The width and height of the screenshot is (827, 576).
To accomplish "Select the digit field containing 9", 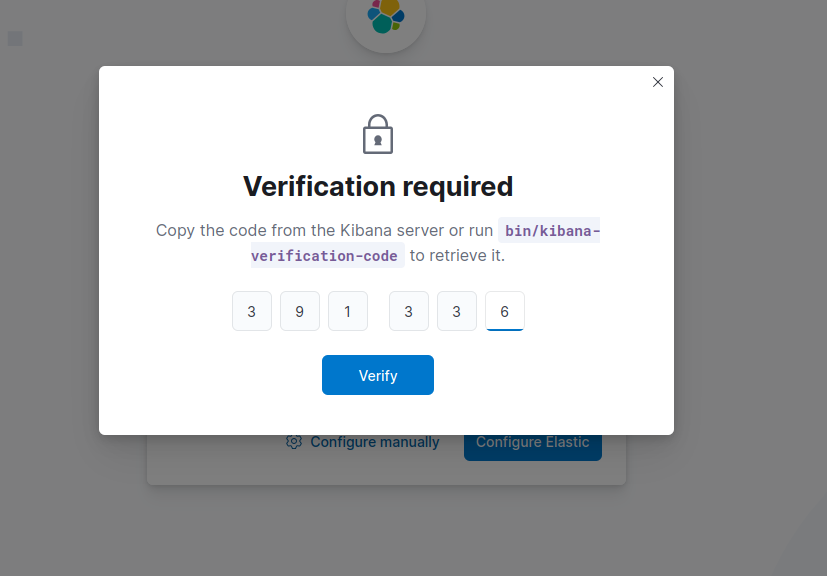I will [300, 311].
